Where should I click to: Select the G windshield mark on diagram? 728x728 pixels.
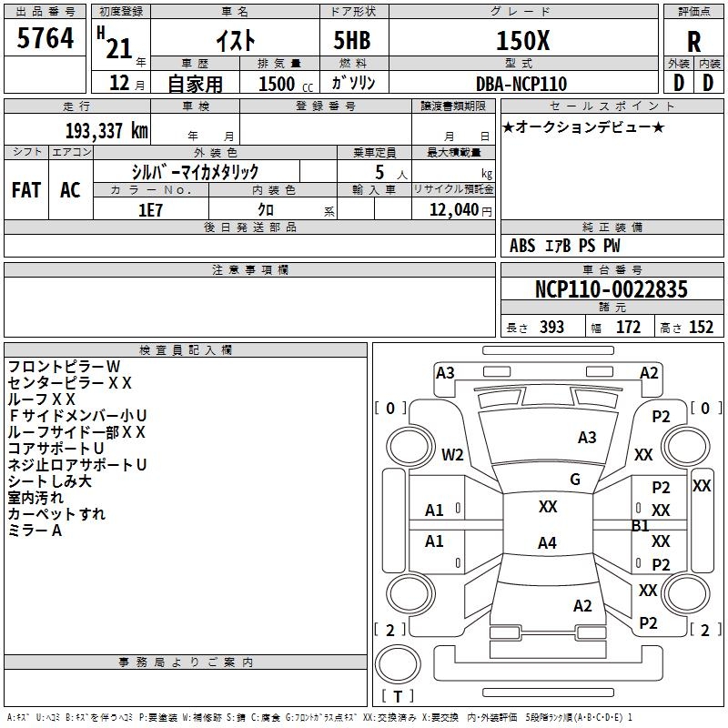point(575,480)
